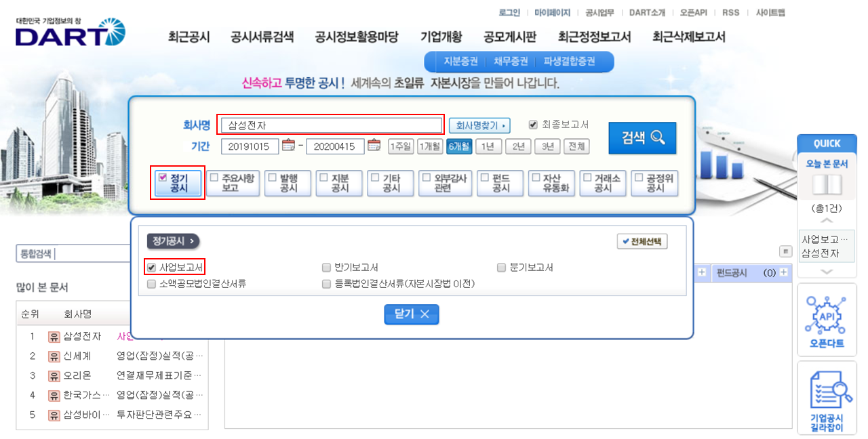868x439 pixels.
Task: Click the small list icon above 펀드공시
Action: [x=786, y=251]
